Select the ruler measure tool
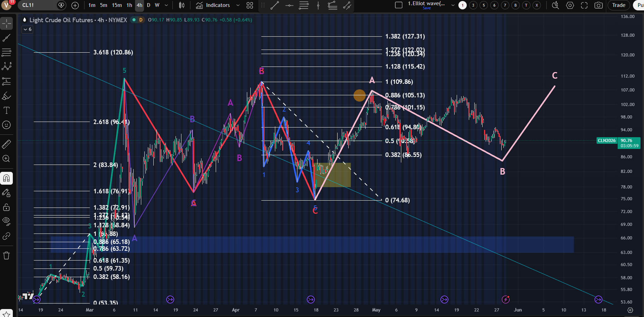Viewport: 644px width, 317px height. coord(7,144)
